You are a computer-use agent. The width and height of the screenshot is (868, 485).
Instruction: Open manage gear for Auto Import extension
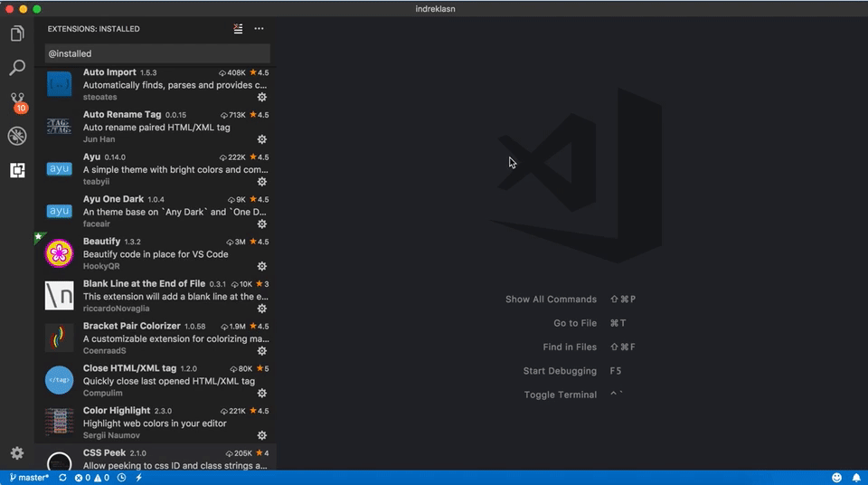coord(262,97)
